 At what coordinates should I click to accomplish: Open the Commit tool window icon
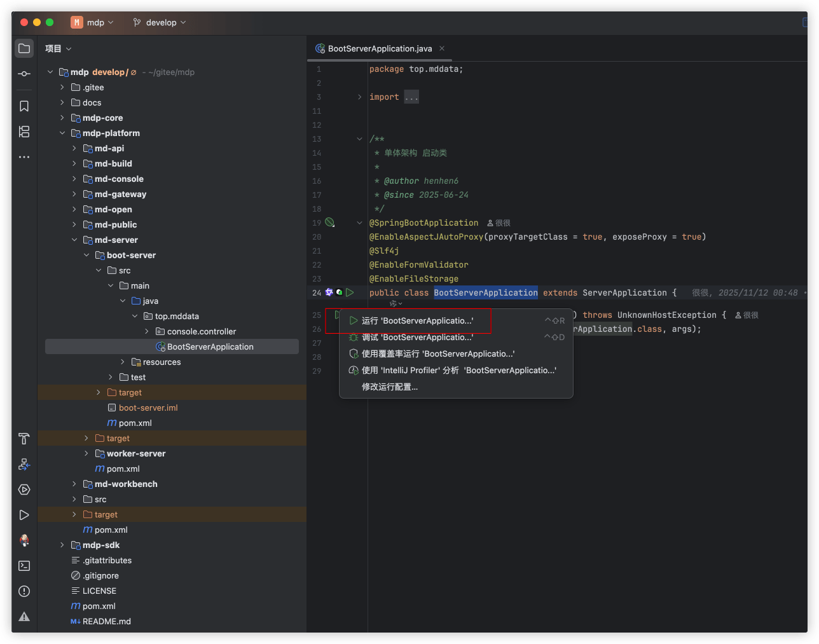tap(24, 74)
